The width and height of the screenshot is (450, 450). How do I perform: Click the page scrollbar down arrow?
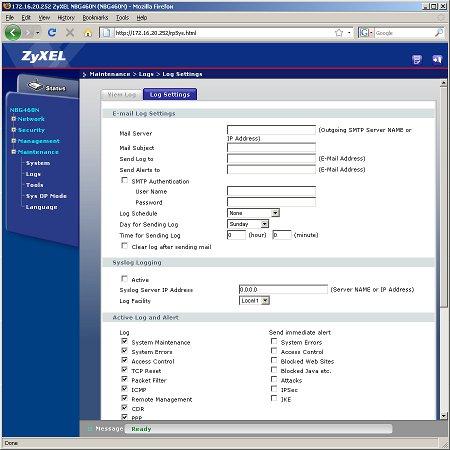[x=443, y=416]
